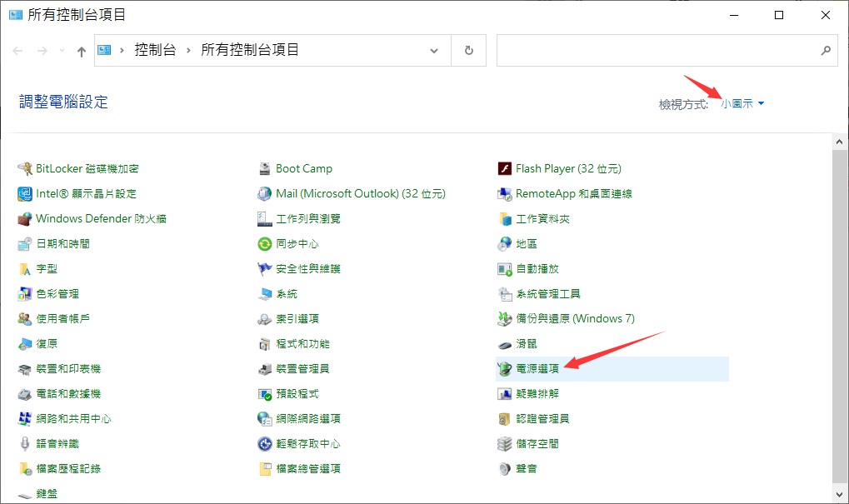
Task: Click the 索引選項 icon
Action: (265, 319)
